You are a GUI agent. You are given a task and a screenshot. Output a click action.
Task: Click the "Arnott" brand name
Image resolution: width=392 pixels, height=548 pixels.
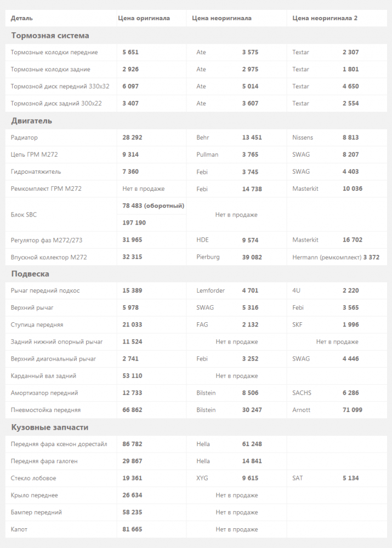pyautogui.click(x=301, y=410)
